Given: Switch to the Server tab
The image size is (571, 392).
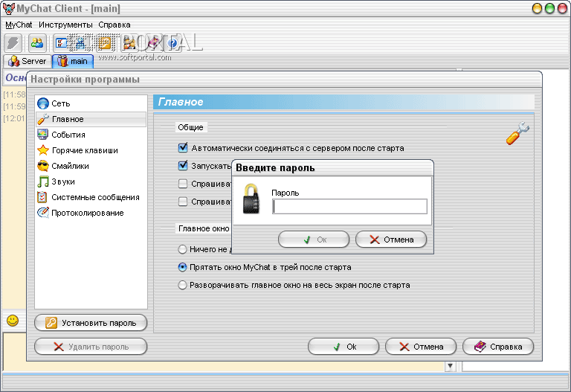Looking at the screenshot, I should point(28,61).
